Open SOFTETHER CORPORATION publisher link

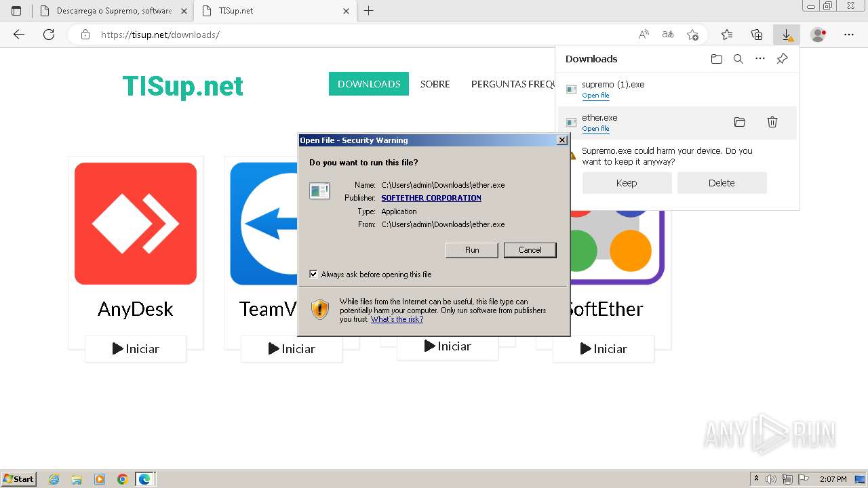pos(431,198)
